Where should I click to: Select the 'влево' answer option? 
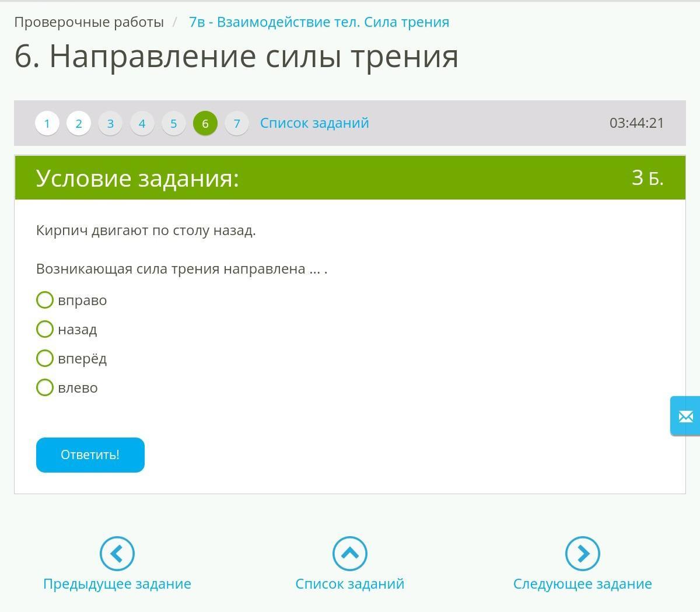(45, 387)
